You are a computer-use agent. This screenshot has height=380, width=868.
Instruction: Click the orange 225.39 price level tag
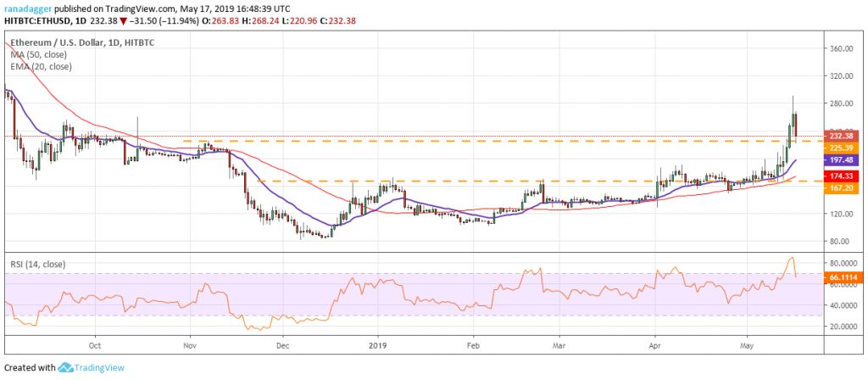pos(844,146)
